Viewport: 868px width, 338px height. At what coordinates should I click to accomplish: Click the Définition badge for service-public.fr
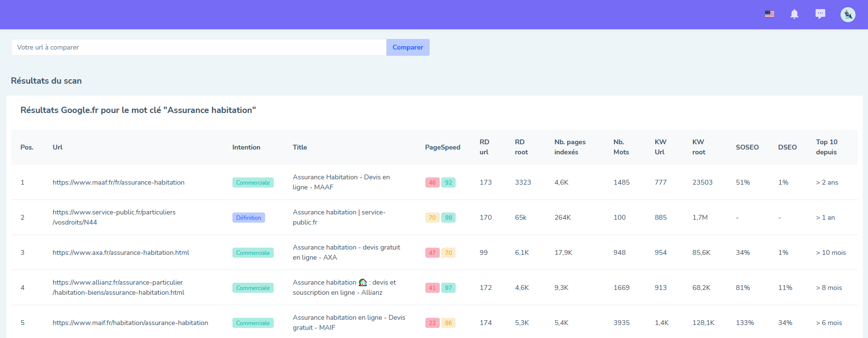(249, 218)
